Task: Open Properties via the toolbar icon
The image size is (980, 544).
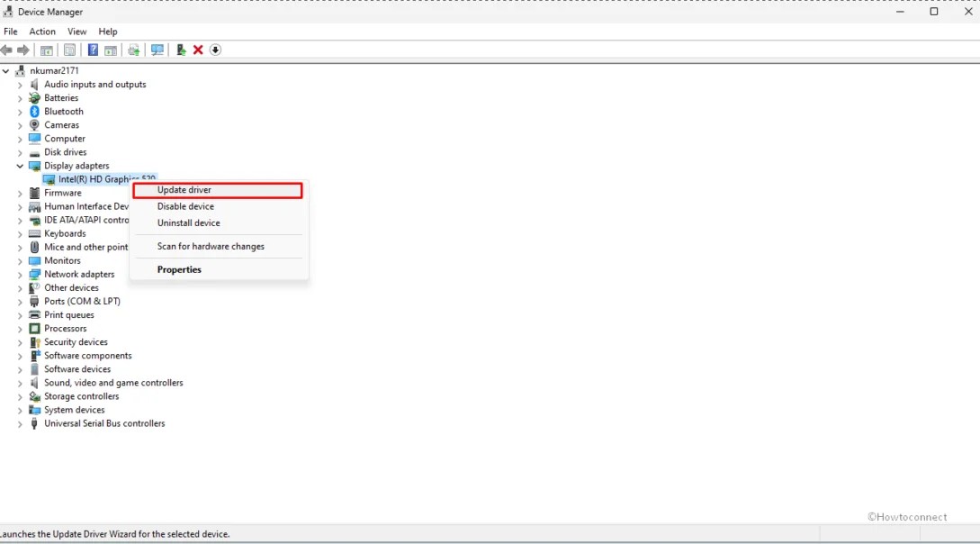Action: [69, 50]
